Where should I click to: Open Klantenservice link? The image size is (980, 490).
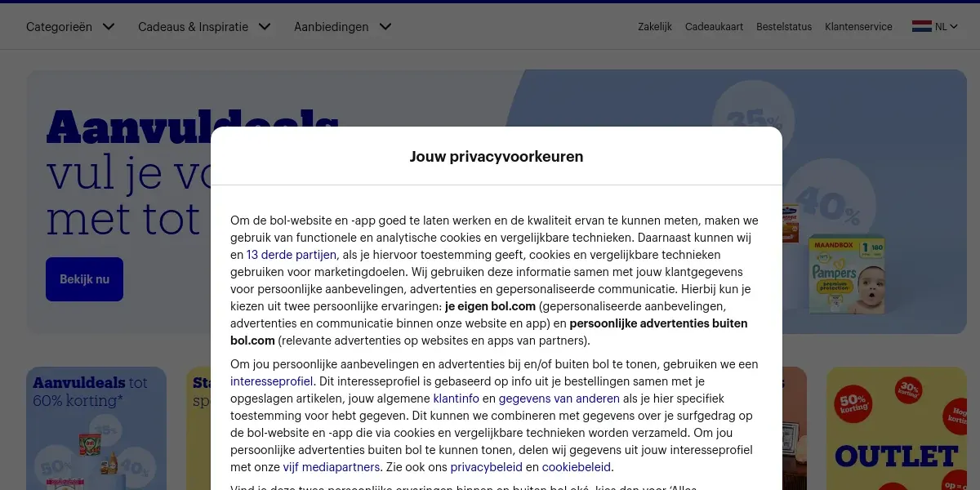tap(858, 27)
